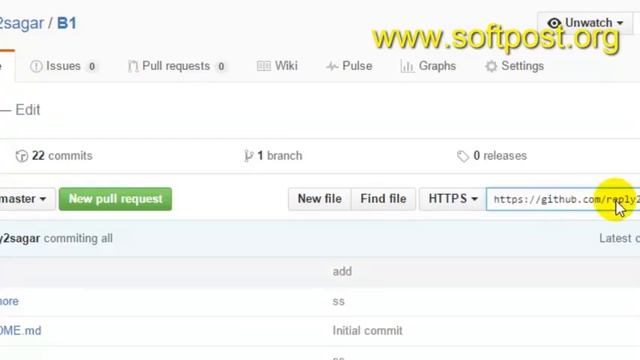
Task: Click the 'Initial commit' message
Action: pyautogui.click(x=367, y=331)
